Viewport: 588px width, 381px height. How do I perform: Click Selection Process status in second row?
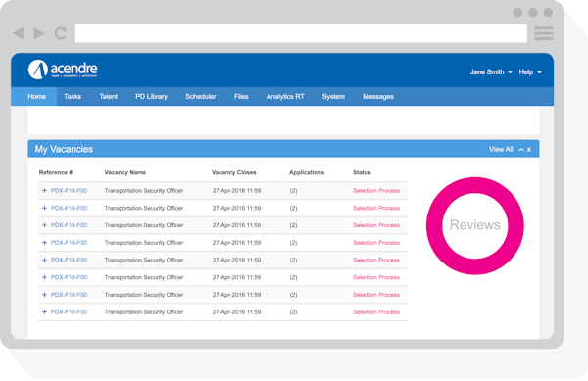[376, 208]
